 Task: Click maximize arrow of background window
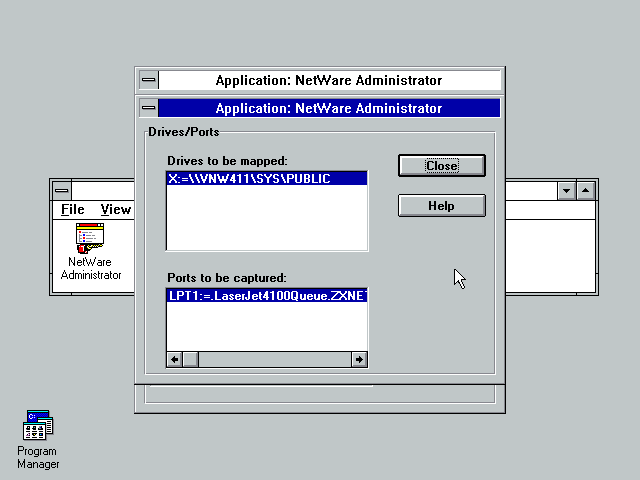[586, 191]
